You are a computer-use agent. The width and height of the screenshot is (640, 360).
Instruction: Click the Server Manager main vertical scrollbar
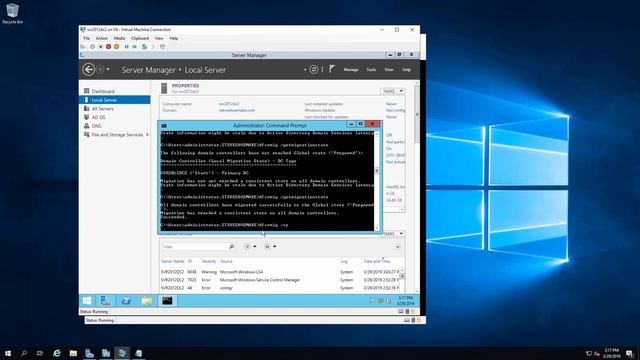coord(417,186)
